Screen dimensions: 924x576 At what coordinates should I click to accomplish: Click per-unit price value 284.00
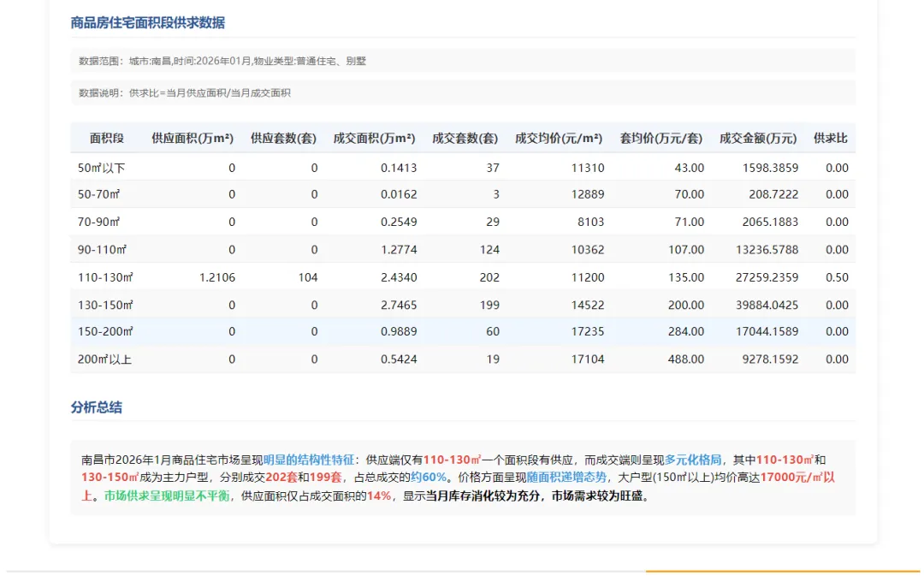686,331
